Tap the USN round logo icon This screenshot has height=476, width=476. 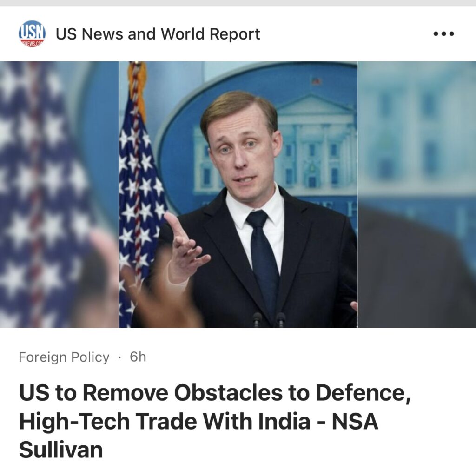click(32, 33)
